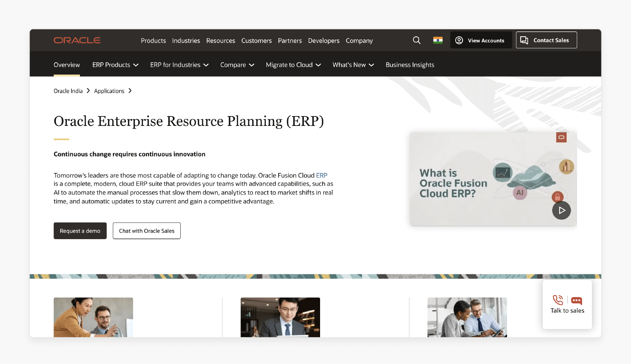
Task: Open the Customers menu
Action: 256,40
